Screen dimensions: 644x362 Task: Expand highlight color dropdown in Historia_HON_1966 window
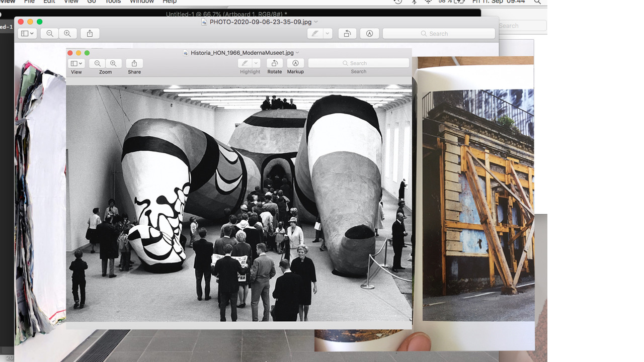[256, 63]
